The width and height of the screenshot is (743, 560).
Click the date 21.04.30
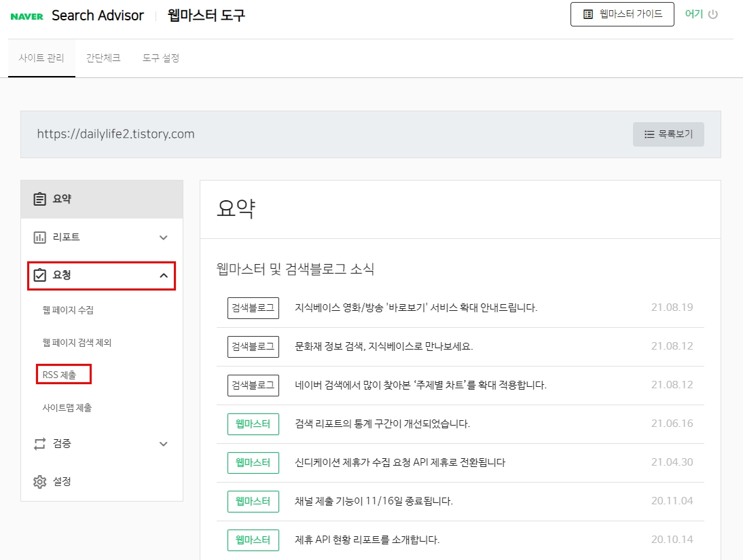pyautogui.click(x=672, y=462)
